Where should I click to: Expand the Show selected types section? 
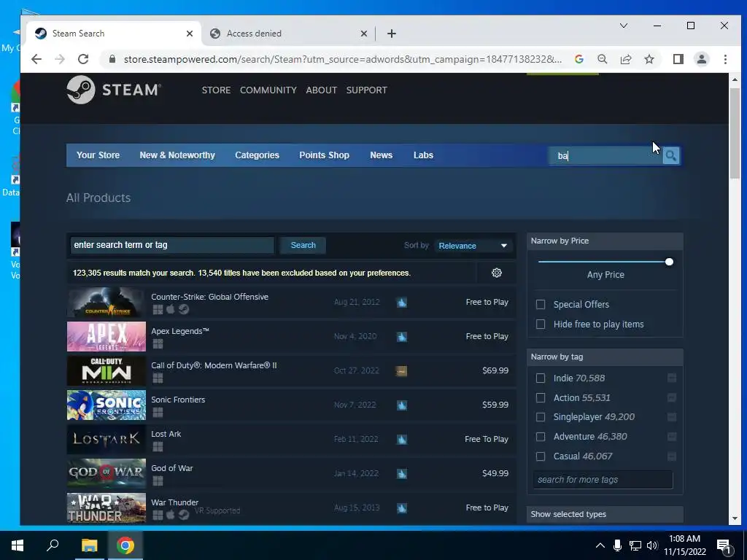coord(605,514)
